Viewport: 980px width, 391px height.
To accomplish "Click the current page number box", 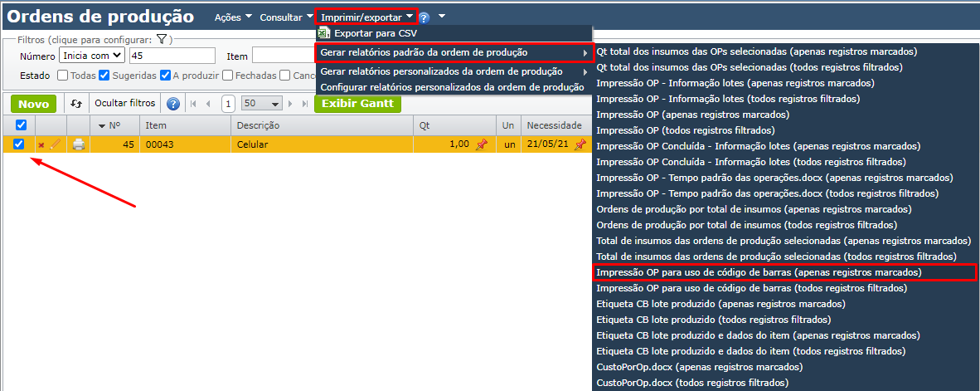I will (x=228, y=104).
